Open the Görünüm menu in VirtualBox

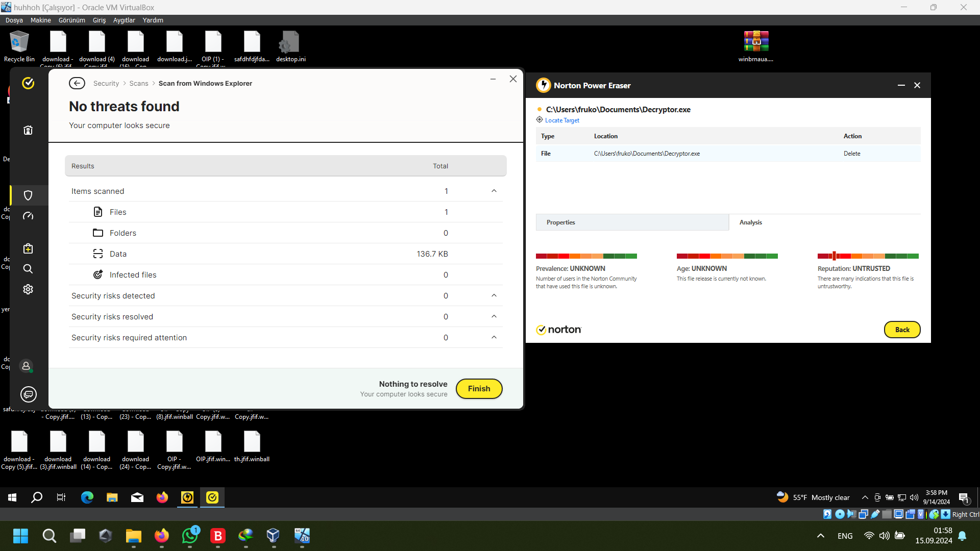click(72, 20)
